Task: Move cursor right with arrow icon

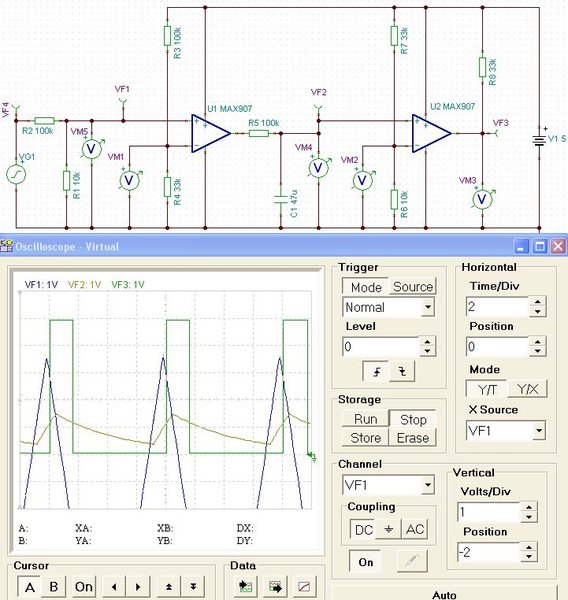Action: [138, 586]
